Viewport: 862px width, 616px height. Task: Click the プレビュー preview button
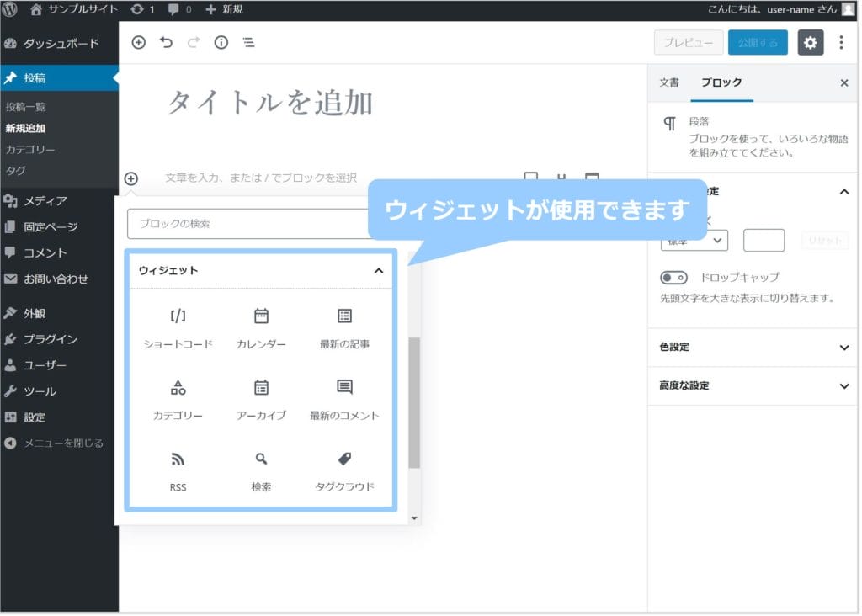pos(688,43)
